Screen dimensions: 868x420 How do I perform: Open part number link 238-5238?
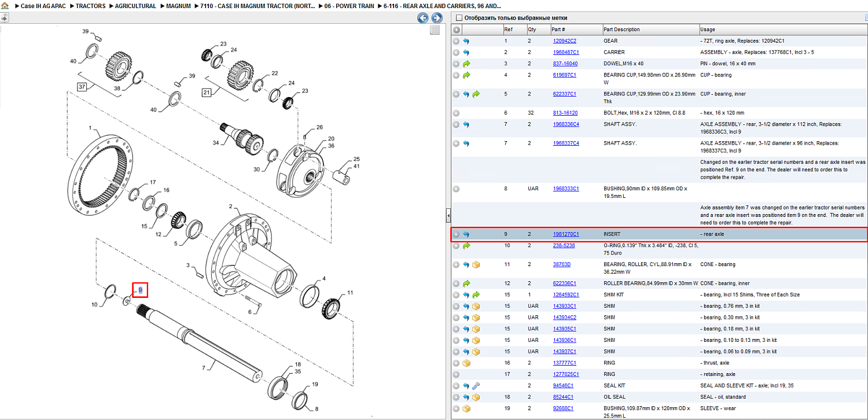(564, 245)
